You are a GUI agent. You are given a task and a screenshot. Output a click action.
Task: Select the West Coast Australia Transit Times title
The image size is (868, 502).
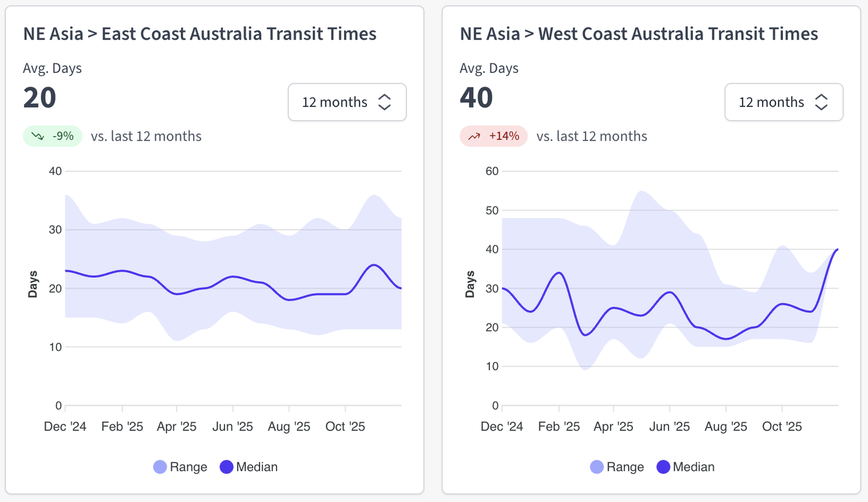(638, 34)
